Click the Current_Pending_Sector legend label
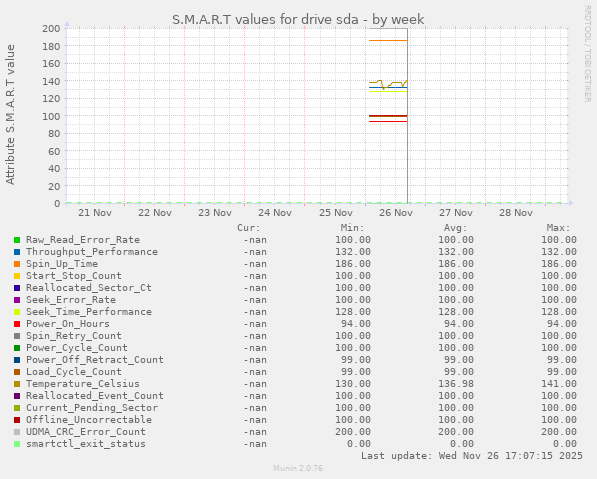597x479 pixels. pos(92,408)
